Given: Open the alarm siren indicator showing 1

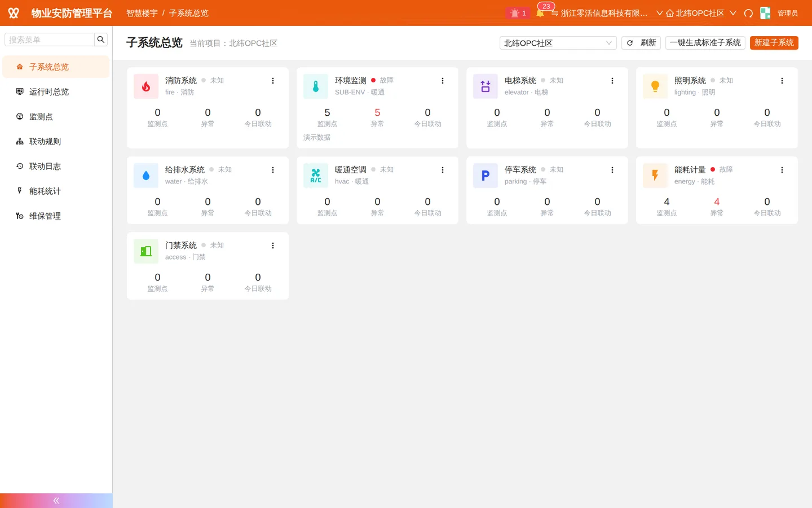Looking at the screenshot, I should [x=518, y=13].
